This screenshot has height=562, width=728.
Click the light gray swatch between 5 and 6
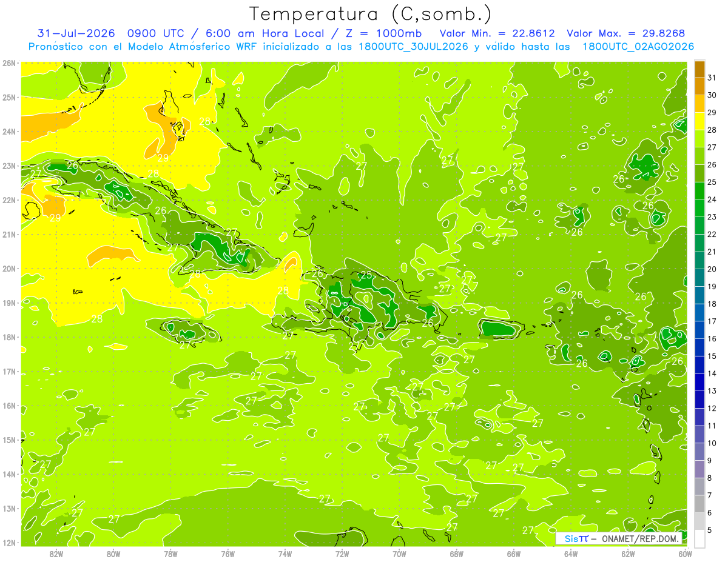click(x=699, y=521)
